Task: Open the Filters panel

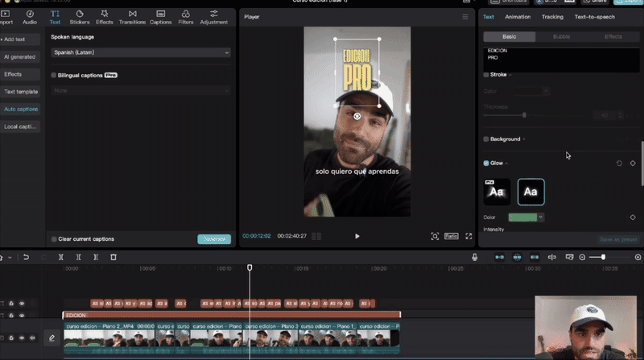Action: 185,16
